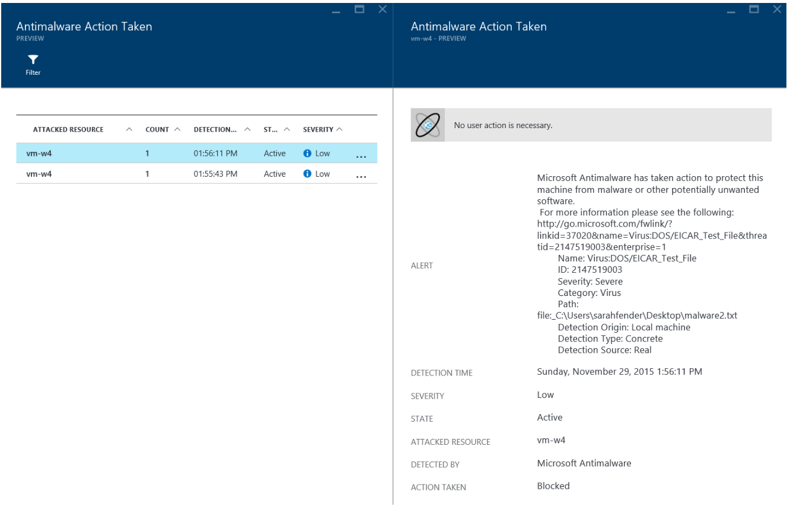
Task: Select the vm-w4 row detected 01:55:43 PM
Action: [x=196, y=174]
